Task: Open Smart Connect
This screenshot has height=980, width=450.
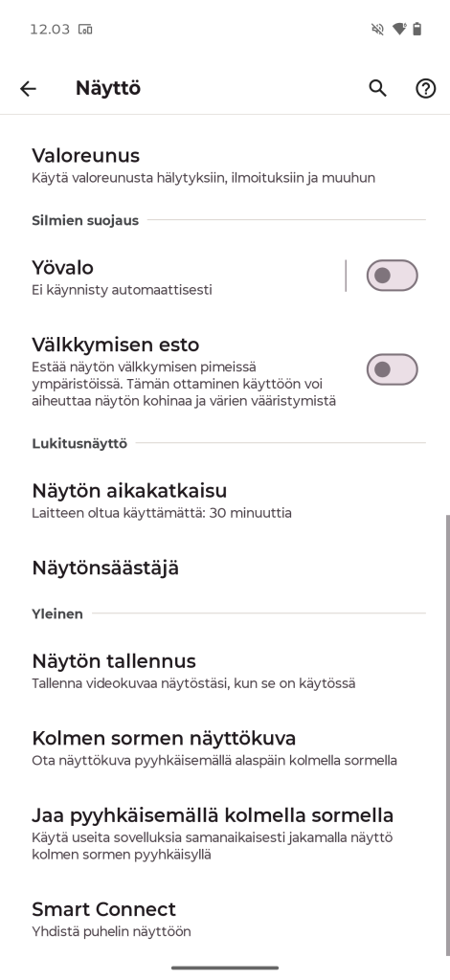Action: coord(225,919)
